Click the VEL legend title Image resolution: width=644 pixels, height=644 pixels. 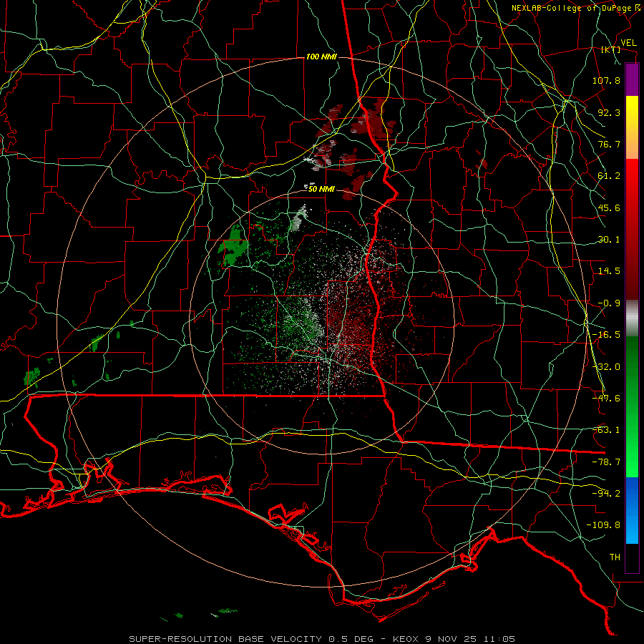click(x=628, y=43)
